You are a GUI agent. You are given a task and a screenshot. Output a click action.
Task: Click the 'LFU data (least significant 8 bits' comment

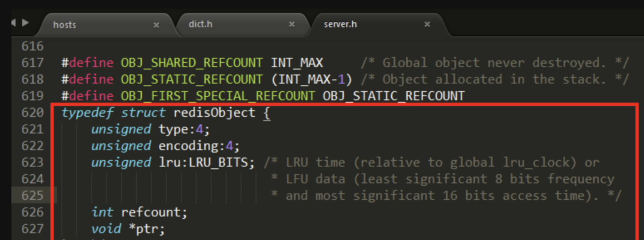pos(442,179)
